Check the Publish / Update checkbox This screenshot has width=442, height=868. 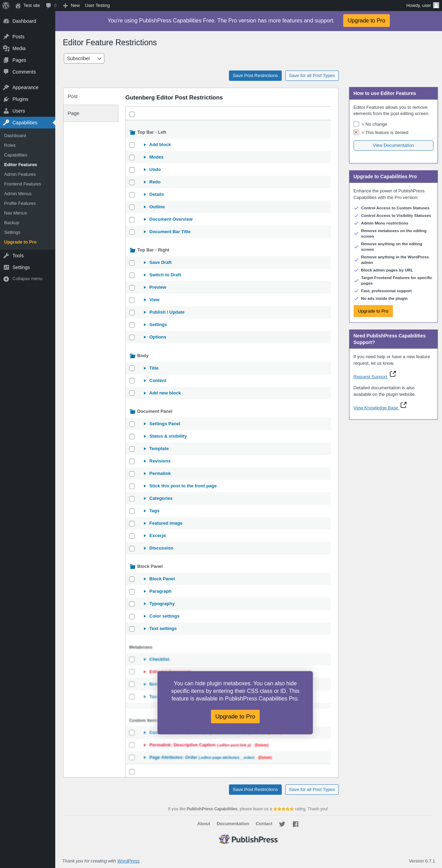click(x=132, y=313)
